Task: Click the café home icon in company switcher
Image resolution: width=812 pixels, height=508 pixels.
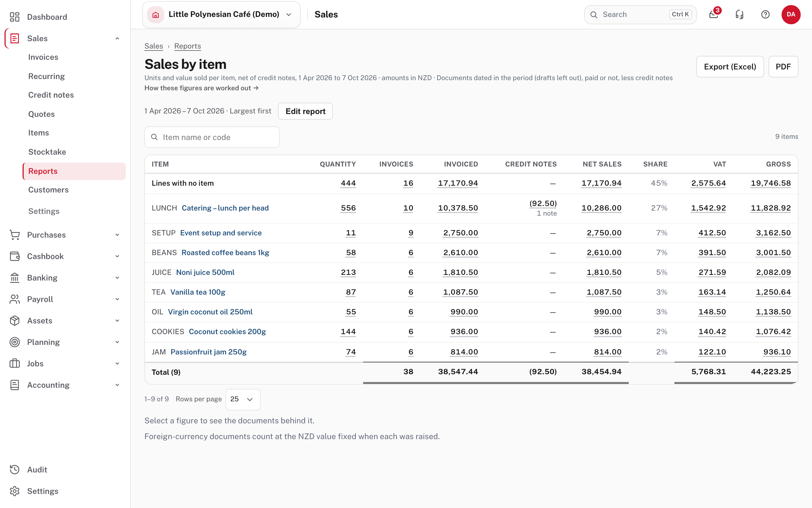Action: point(156,14)
